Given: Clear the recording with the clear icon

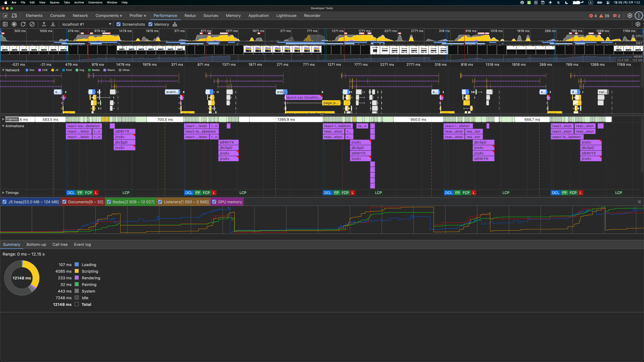Looking at the screenshot, I should (x=32, y=24).
